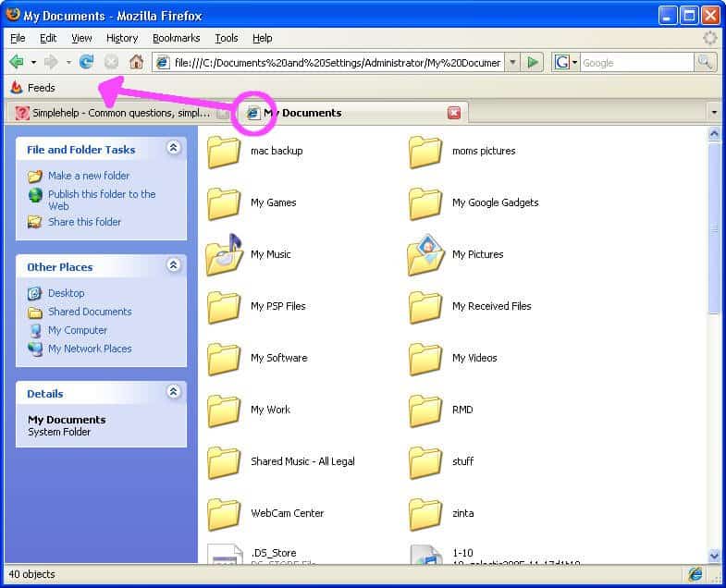Close the My Documents tab
This screenshot has width=726, height=588.
pos(454,113)
